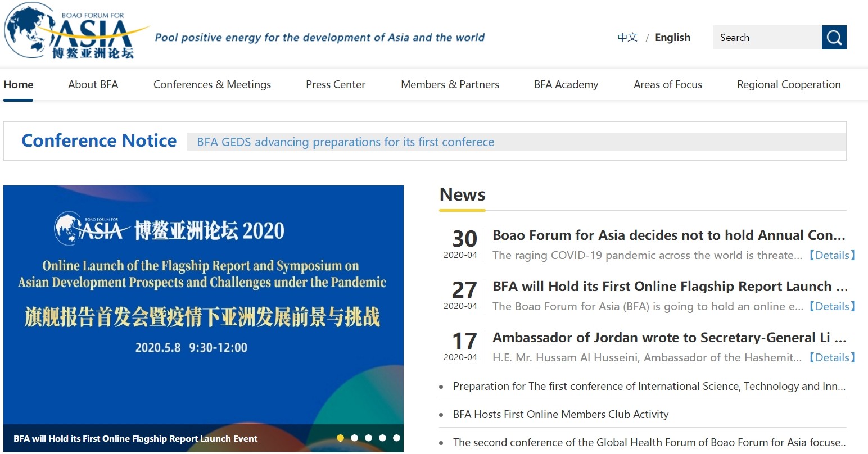
Task: Select the second carousel indicator dot
Action: click(354, 438)
